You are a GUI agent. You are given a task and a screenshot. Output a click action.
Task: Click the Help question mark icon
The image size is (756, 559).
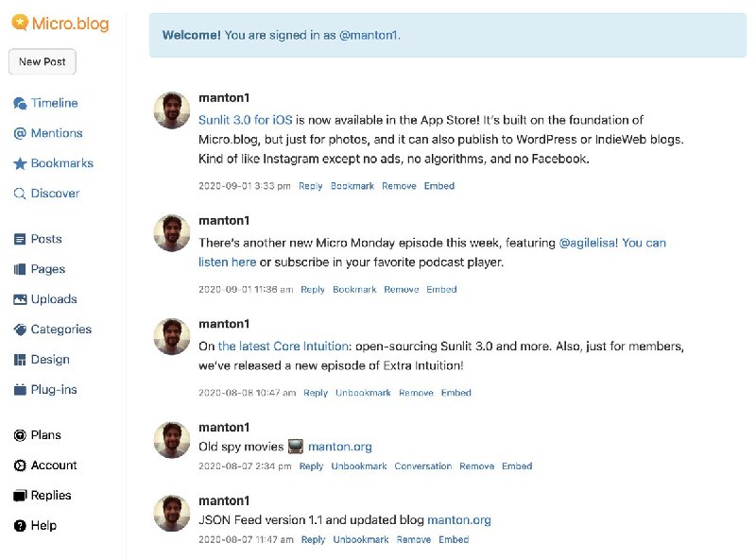[x=20, y=526]
